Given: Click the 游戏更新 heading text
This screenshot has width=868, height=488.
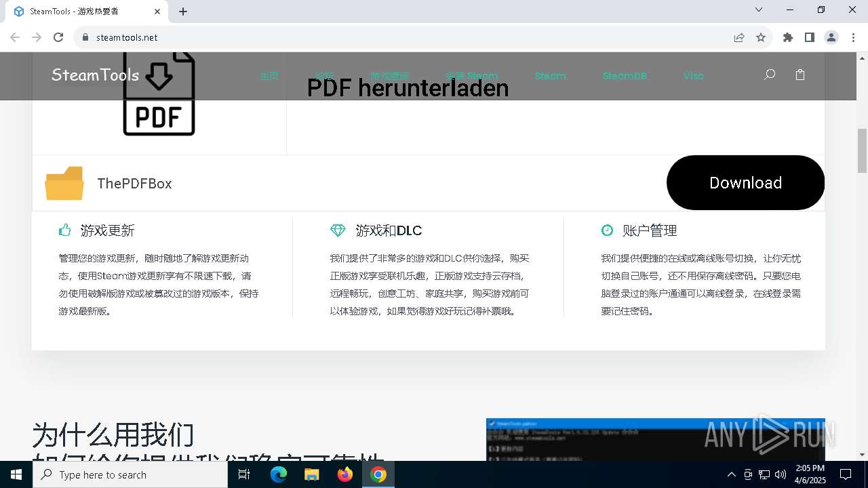Looking at the screenshot, I should coord(107,230).
